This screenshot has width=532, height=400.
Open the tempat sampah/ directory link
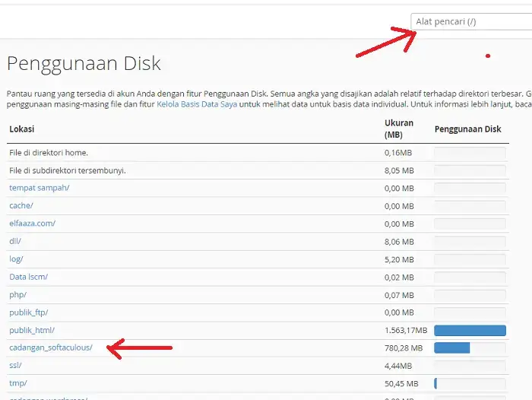[x=40, y=188]
